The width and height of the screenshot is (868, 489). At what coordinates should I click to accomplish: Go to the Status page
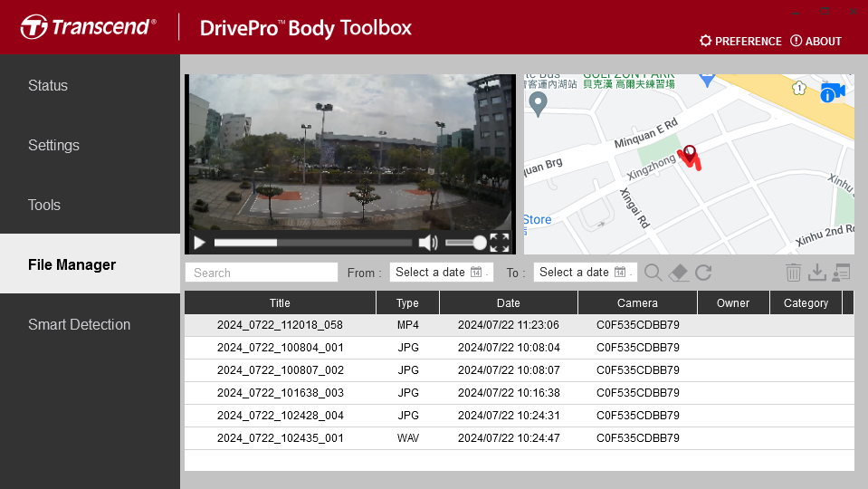(48, 85)
